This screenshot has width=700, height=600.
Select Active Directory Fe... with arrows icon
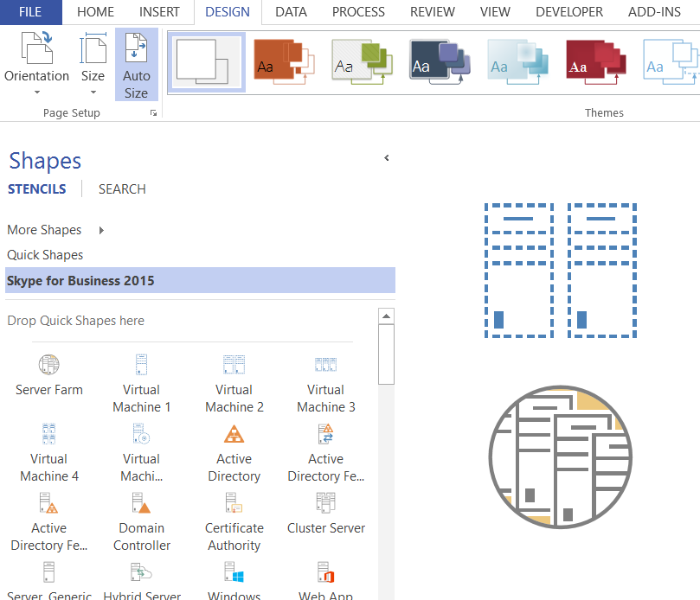pos(326,453)
